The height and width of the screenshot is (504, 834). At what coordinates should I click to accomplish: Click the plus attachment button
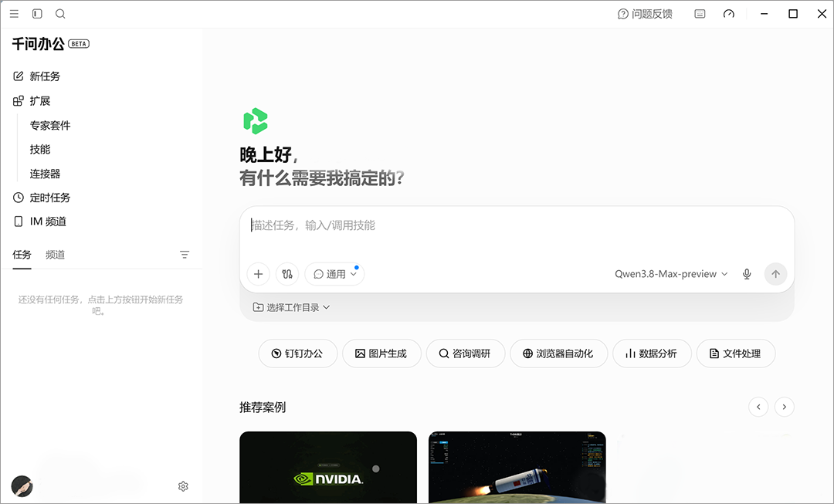click(x=259, y=274)
